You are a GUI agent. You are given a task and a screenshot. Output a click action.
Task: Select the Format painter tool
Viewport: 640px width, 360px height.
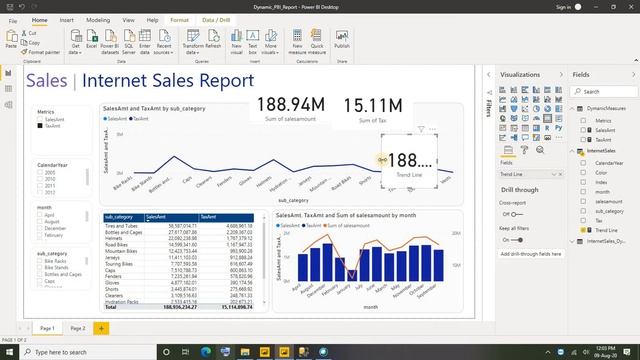pyautogui.click(x=40, y=52)
